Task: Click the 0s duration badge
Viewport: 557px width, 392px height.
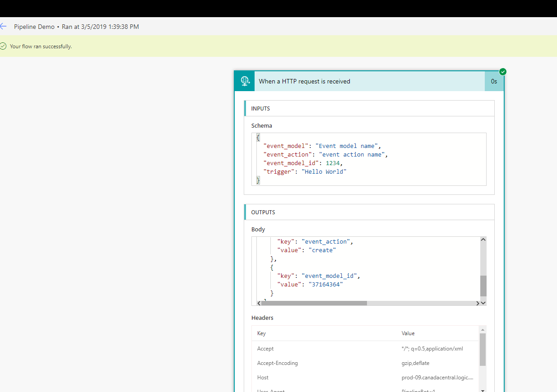Action: pyautogui.click(x=494, y=81)
